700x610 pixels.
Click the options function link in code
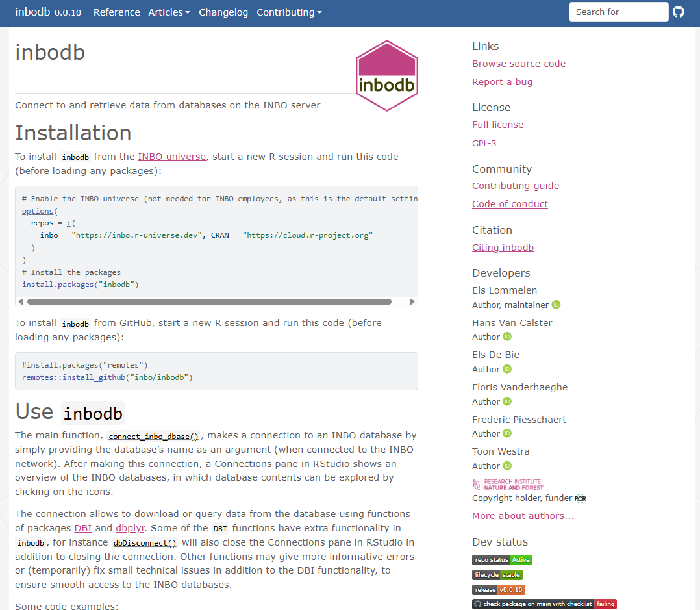(38, 211)
